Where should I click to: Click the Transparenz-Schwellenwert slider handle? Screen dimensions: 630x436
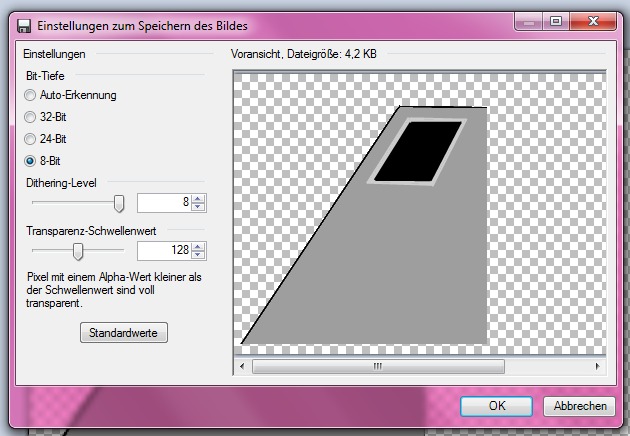click(78, 252)
